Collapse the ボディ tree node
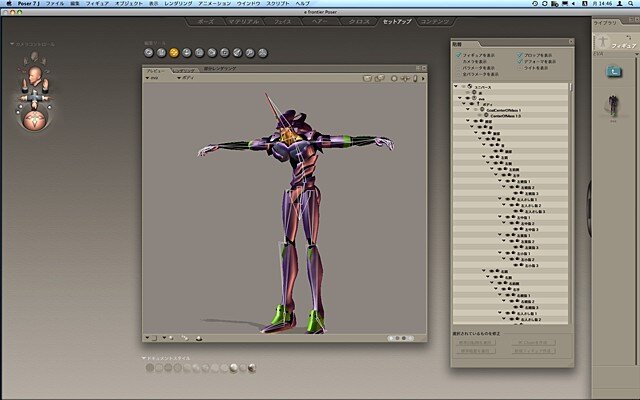 click(x=464, y=104)
